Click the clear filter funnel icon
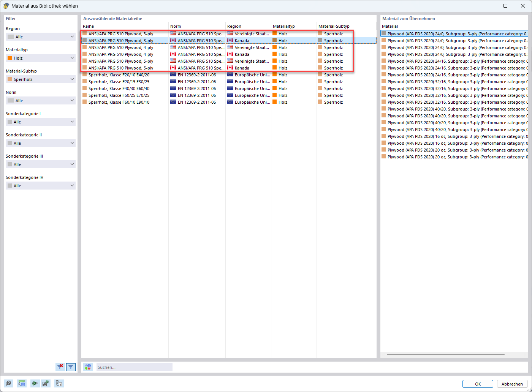The image size is (532, 392). (60, 367)
